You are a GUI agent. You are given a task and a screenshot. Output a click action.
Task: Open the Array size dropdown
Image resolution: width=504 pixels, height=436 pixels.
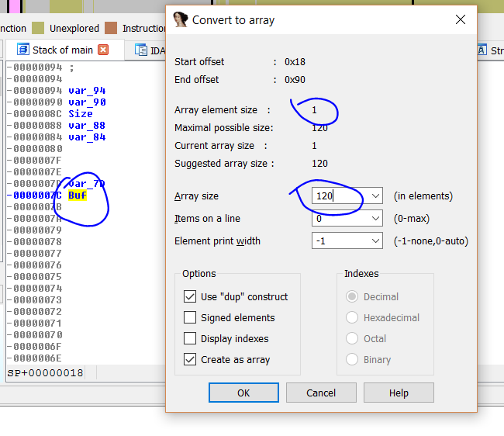[x=375, y=196]
